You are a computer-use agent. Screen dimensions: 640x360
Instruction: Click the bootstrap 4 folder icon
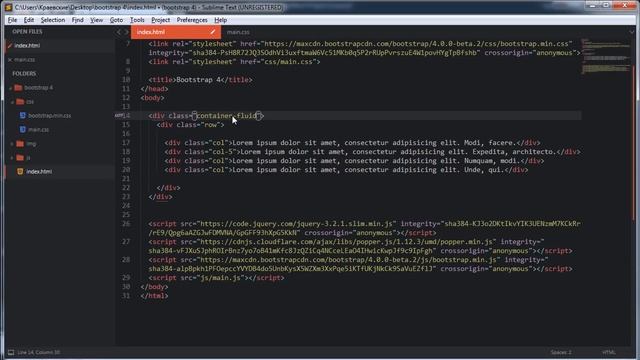pos(18,87)
